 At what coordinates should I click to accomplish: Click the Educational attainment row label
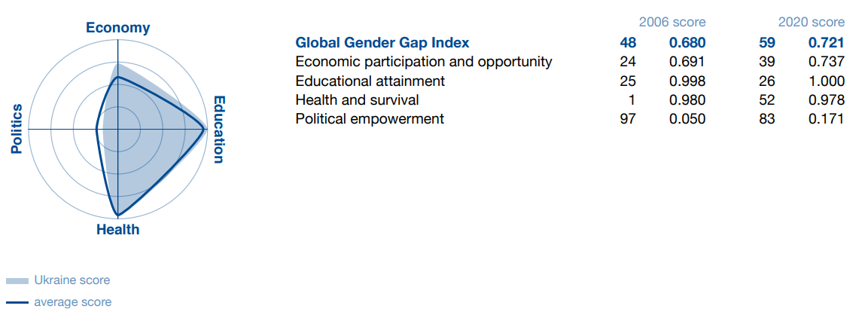[x=370, y=81]
